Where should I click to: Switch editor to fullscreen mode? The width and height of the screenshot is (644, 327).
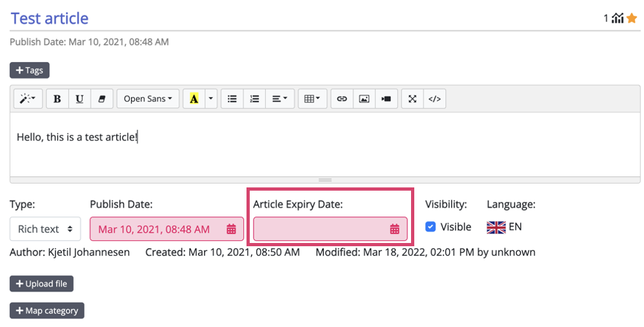point(412,99)
